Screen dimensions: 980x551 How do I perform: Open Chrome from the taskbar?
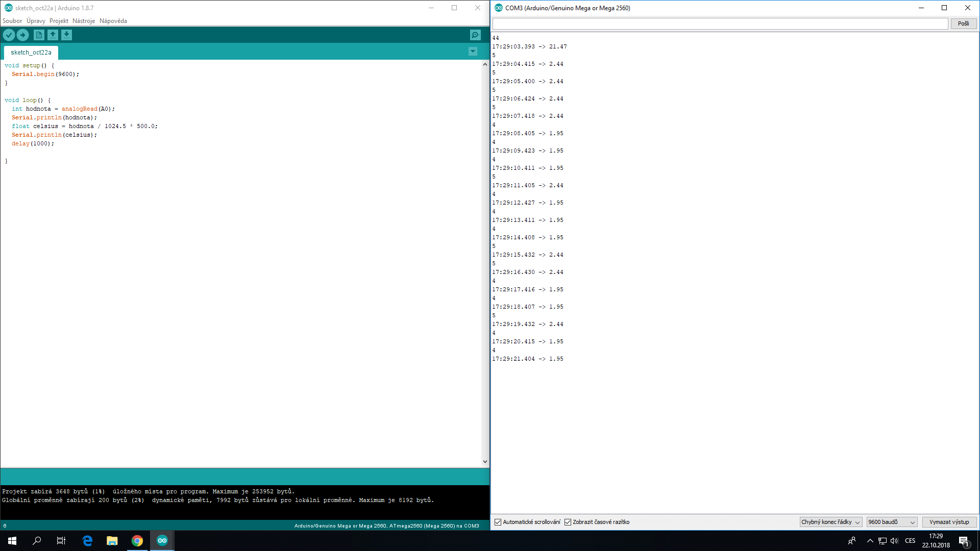137,541
